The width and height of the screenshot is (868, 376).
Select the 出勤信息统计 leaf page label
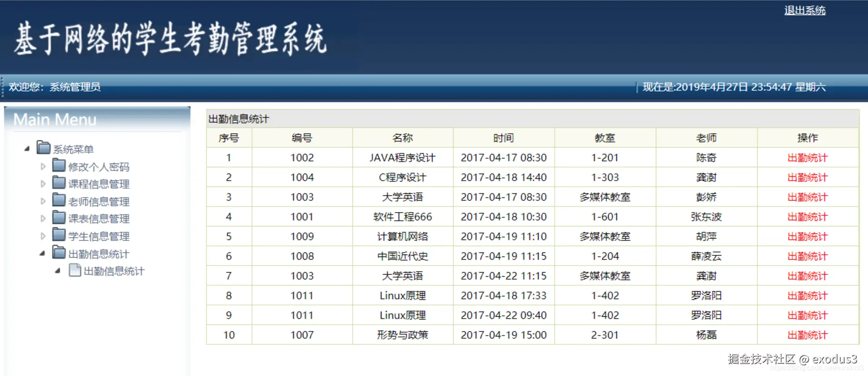pyautogui.click(x=114, y=271)
